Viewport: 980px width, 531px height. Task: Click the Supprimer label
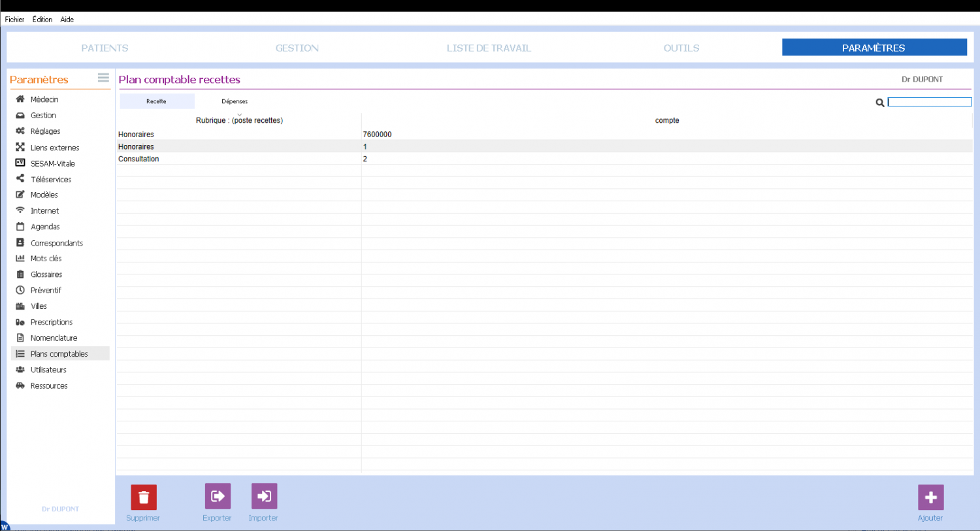click(143, 518)
